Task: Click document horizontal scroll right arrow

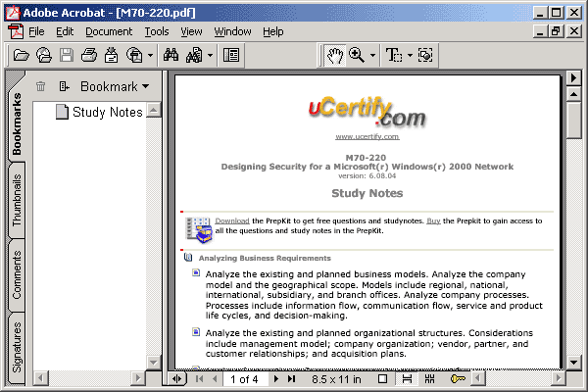Action: click(x=559, y=378)
